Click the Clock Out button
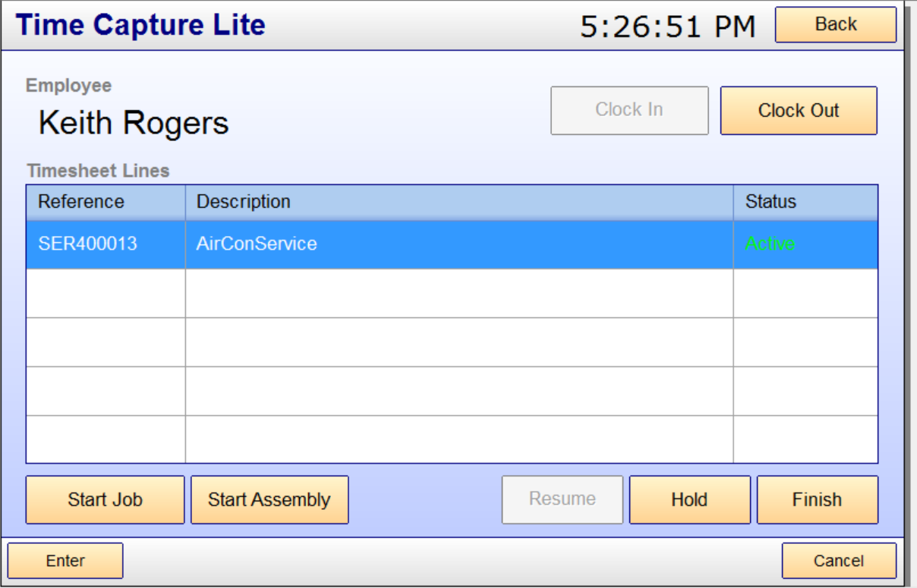 tap(799, 111)
